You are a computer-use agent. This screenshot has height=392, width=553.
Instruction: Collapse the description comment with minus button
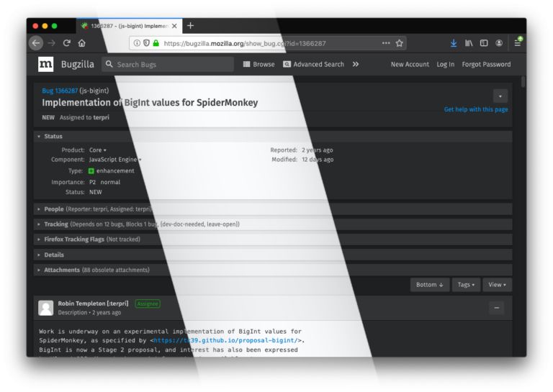tap(497, 308)
